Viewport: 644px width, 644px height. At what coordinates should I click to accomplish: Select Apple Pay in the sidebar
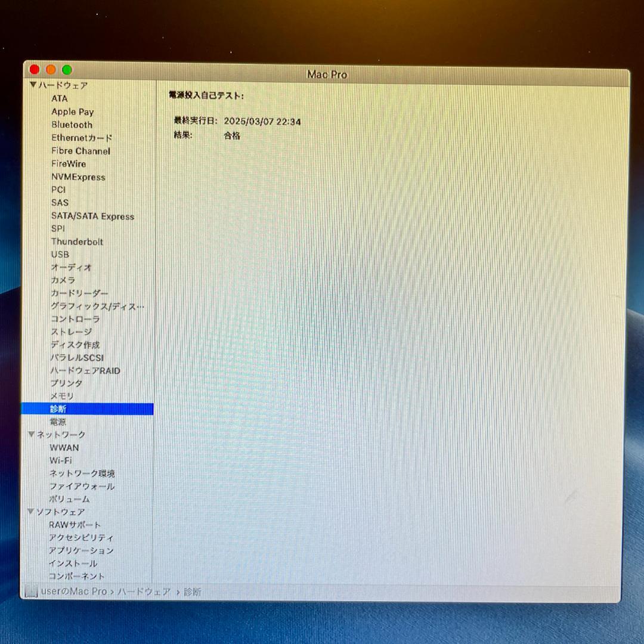coord(72,112)
